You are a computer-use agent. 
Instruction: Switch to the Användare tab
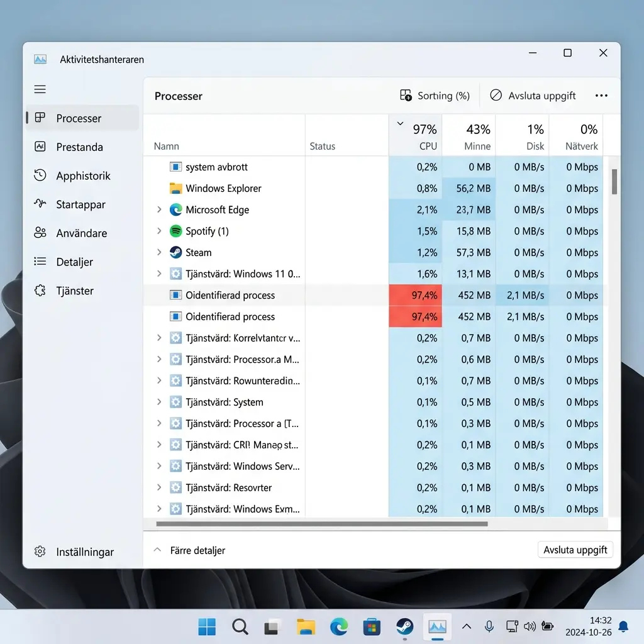82,233
